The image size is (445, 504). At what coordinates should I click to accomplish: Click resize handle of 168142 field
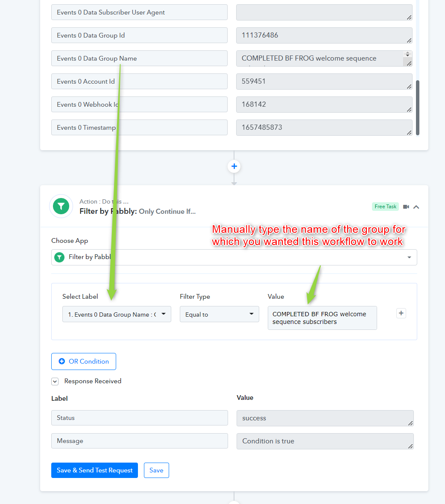pos(409,110)
